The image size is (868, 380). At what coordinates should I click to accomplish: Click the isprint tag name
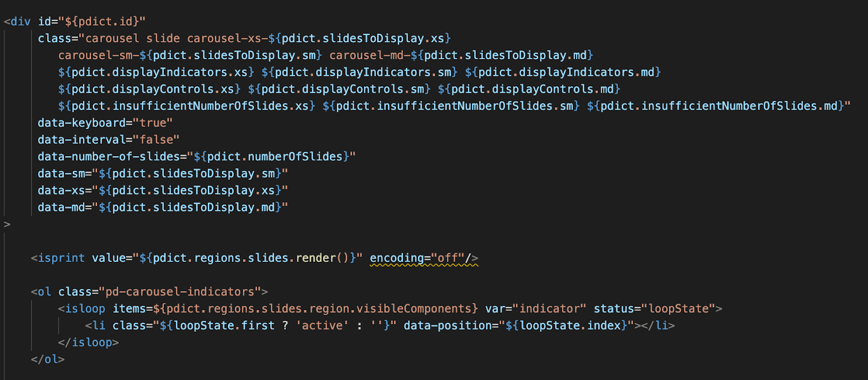coord(61,258)
